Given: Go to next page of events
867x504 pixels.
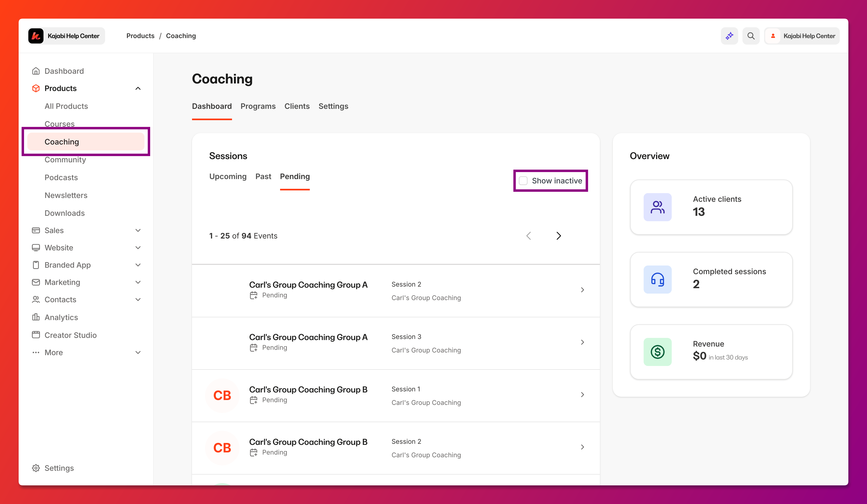Looking at the screenshot, I should click(x=558, y=236).
